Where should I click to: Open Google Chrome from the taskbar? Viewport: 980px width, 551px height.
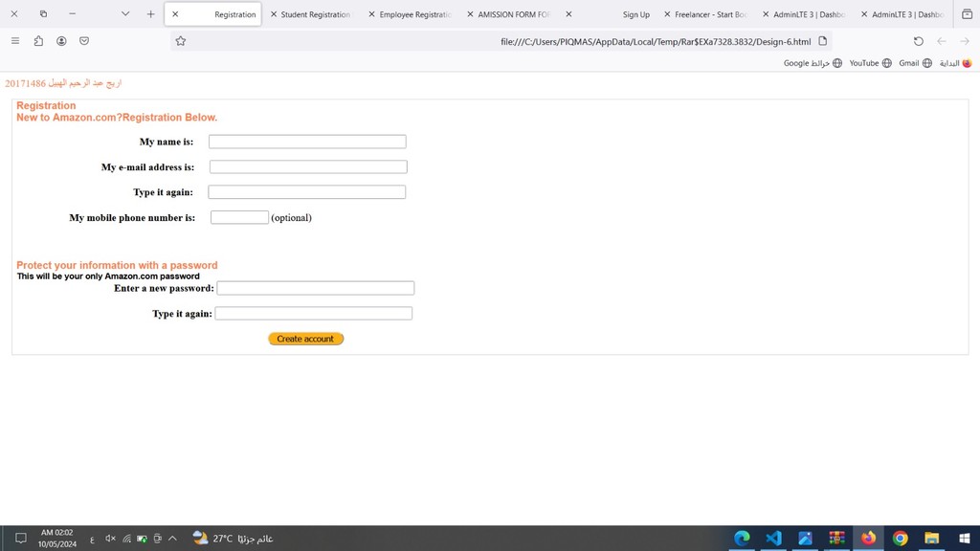pos(900,538)
